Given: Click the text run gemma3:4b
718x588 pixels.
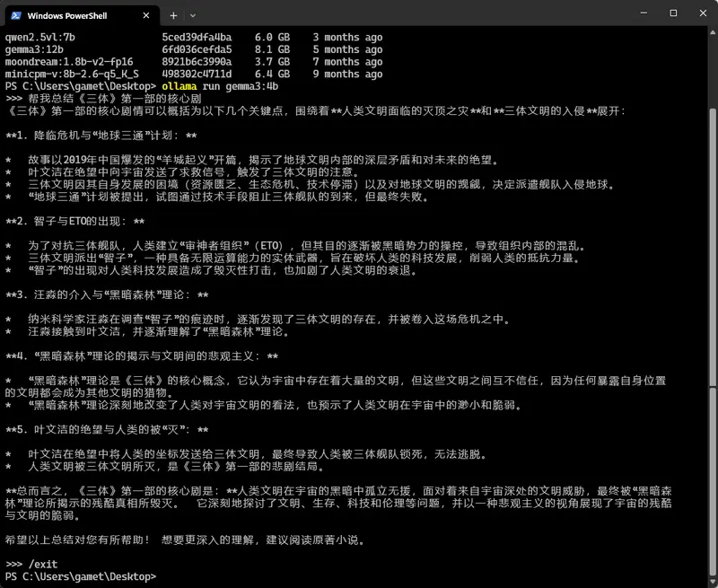Looking at the screenshot, I should [x=241, y=86].
